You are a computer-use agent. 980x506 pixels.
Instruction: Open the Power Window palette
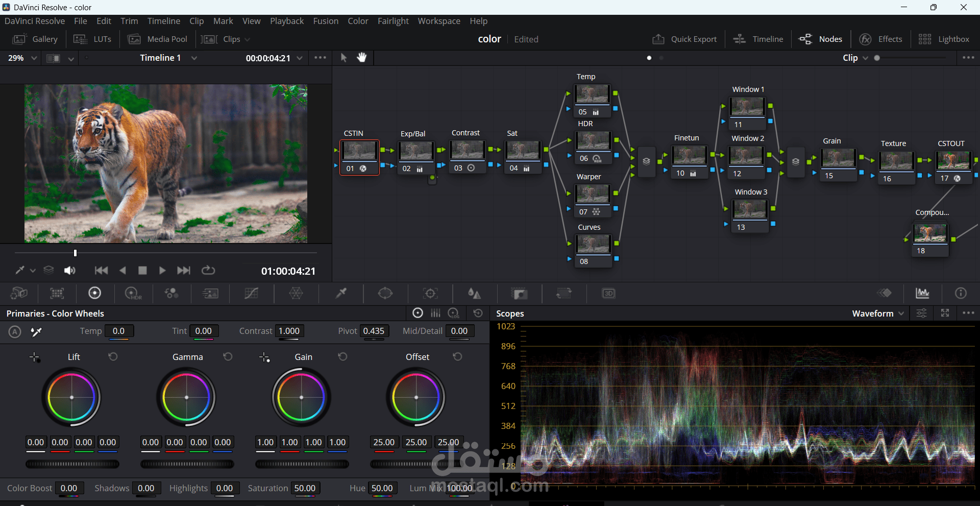coord(385,293)
